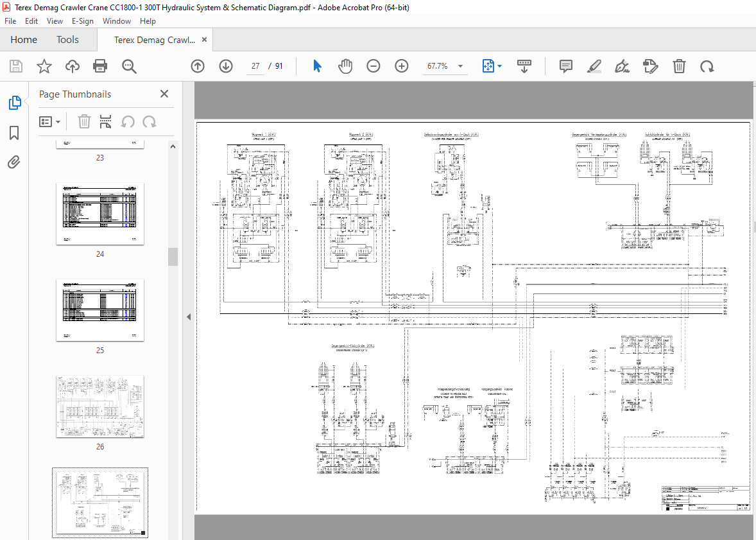Viewport: 756px width, 540px height.
Task: Click the page number input field
Action: coord(255,66)
